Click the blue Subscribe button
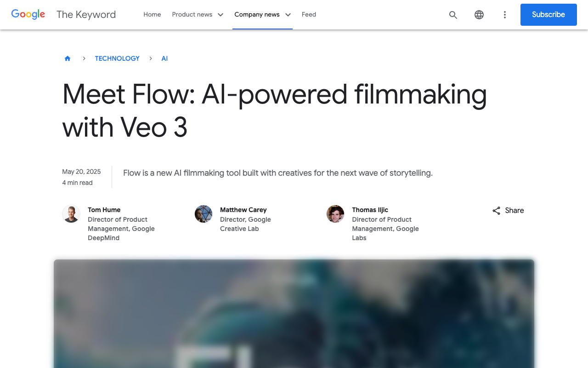 548,15
